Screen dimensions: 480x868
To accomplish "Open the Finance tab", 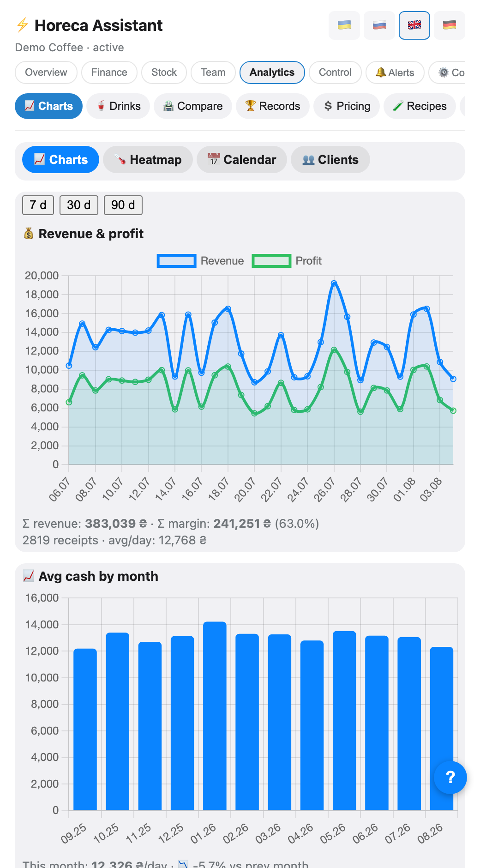I will coord(109,72).
